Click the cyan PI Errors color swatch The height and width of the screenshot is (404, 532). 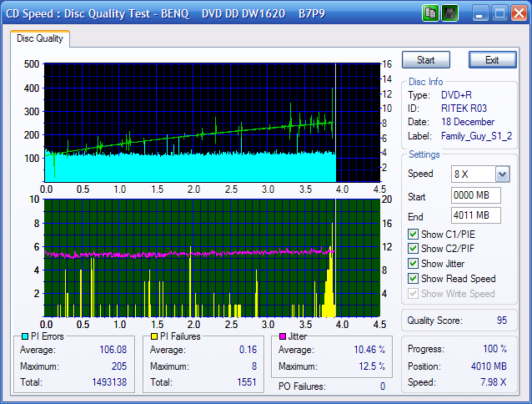(x=25, y=336)
